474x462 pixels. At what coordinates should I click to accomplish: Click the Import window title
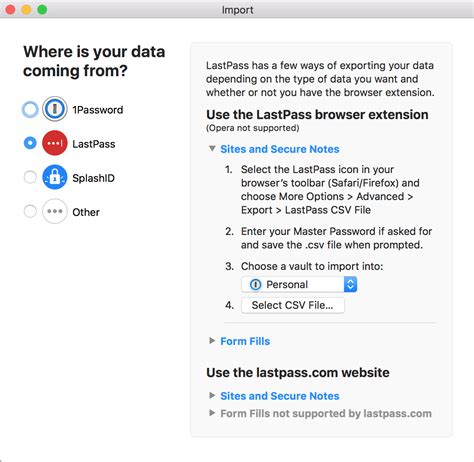pos(237,10)
